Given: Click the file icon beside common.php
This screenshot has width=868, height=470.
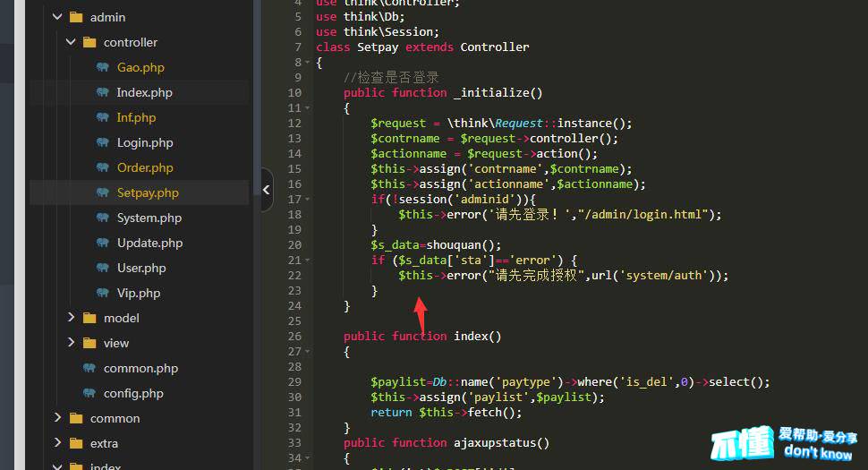Looking at the screenshot, I should point(89,368).
